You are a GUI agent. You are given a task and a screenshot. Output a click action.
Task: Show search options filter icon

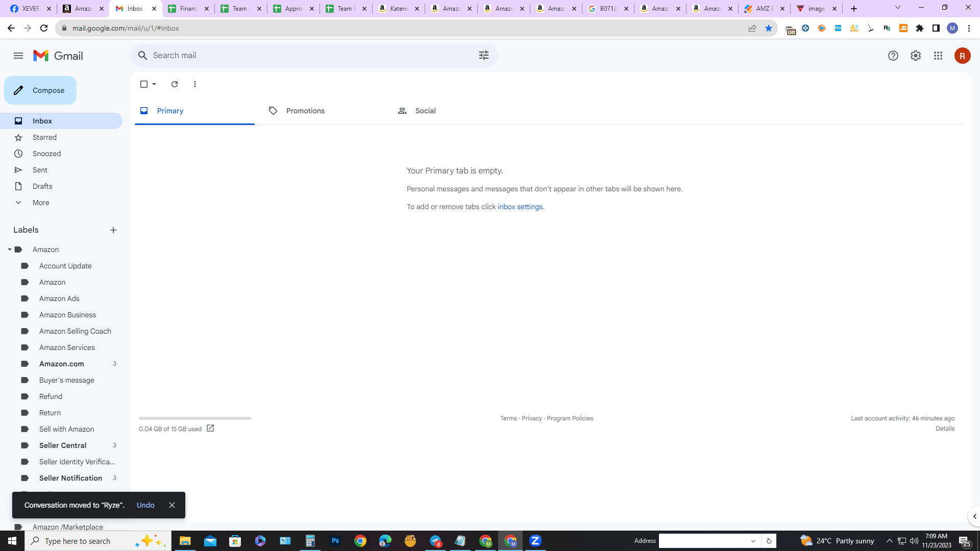click(x=484, y=55)
